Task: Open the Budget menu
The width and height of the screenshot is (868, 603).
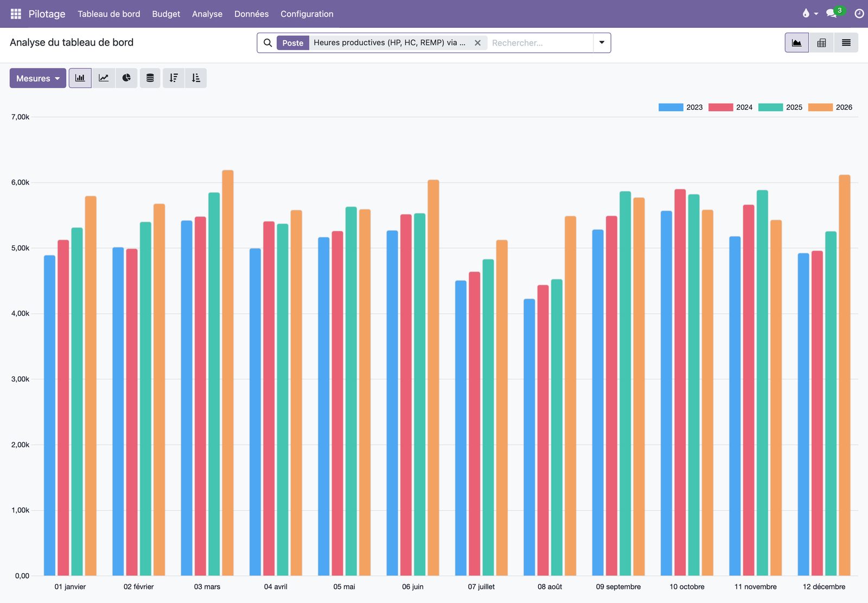Action: coord(166,14)
